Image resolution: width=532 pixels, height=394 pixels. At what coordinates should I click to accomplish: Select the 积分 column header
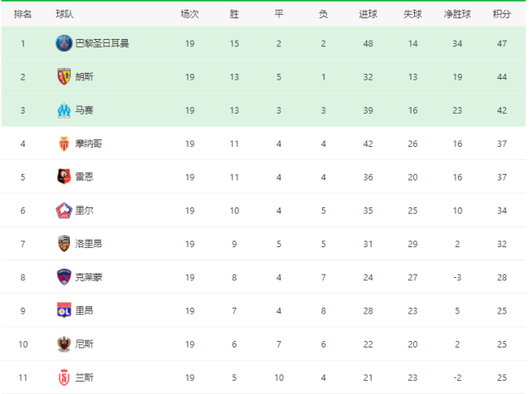click(x=502, y=14)
